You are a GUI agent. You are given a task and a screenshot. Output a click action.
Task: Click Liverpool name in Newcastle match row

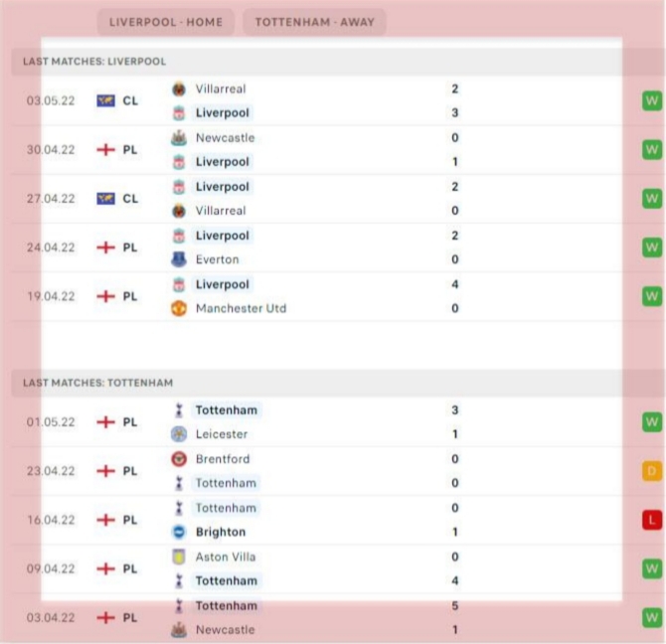tap(222, 162)
